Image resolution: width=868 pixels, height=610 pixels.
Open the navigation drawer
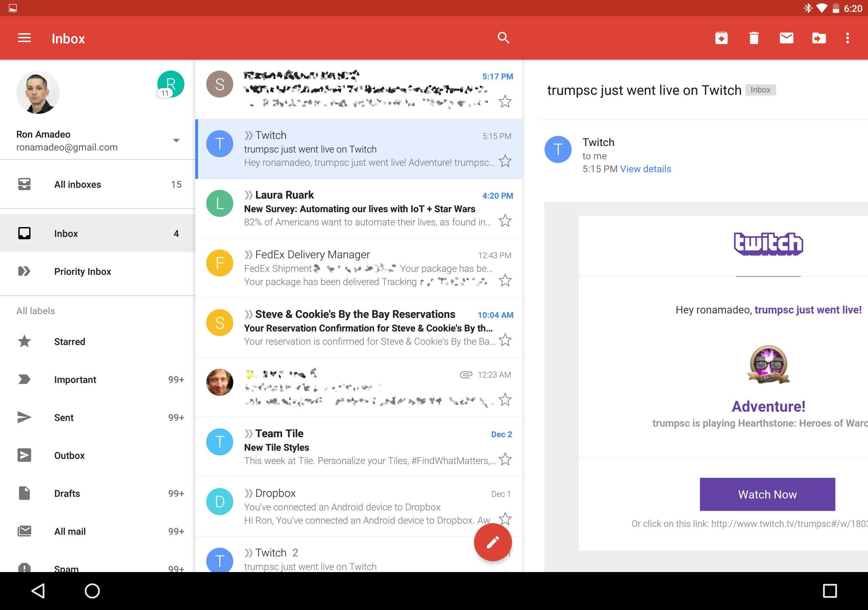(24, 38)
